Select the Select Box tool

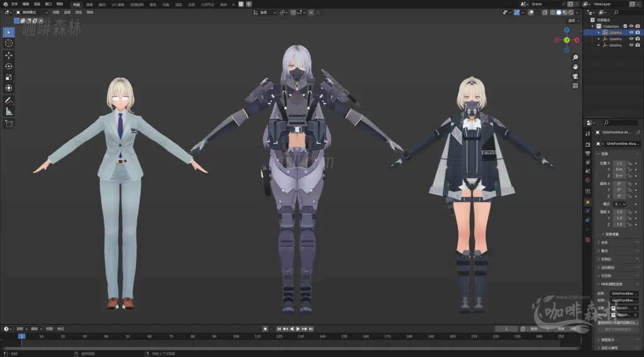click(x=9, y=32)
